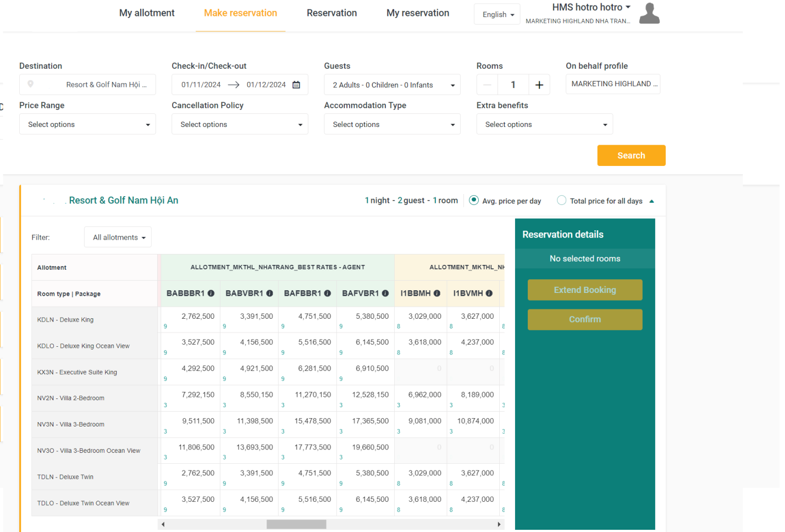The image size is (785, 532).
Task: Open the My reservation tab
Action: pyautogui.click(x=418, y=13)
